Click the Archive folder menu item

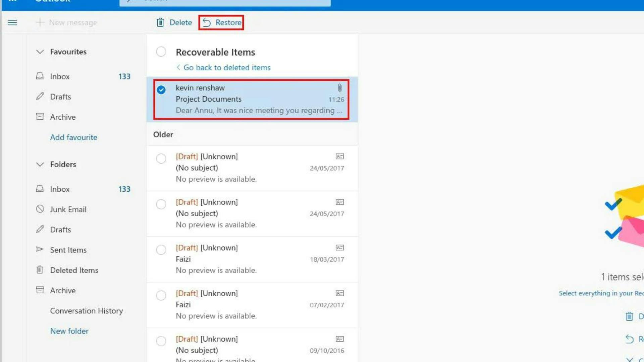pyautogui.click(x=62, y=290)
